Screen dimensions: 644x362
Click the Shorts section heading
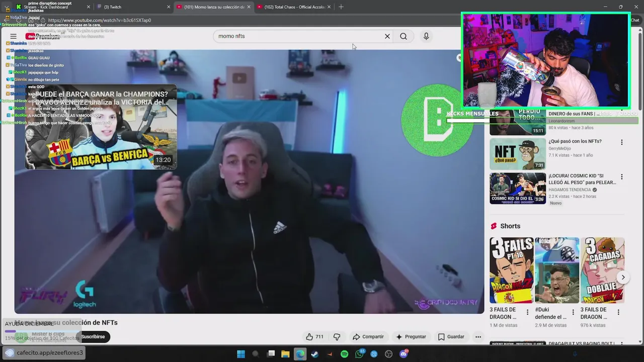[510, 226]
